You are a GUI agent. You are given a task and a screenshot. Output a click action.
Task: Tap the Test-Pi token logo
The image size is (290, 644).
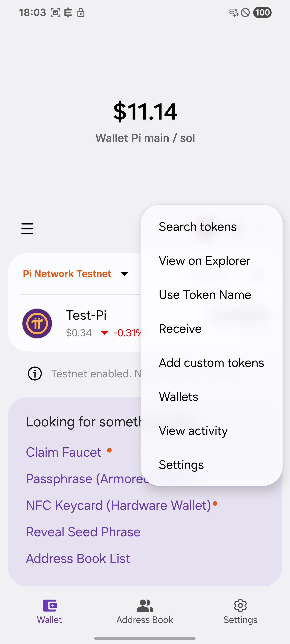37,323
